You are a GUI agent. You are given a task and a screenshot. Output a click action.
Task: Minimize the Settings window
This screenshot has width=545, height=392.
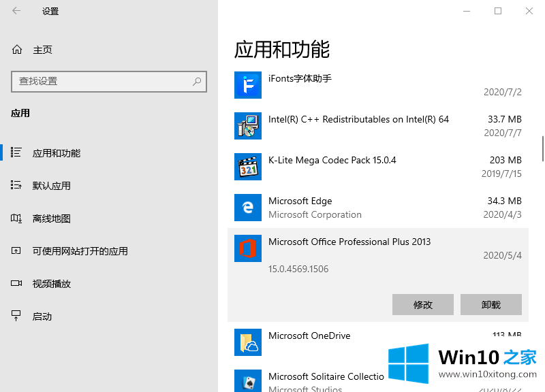click(467, 11)
